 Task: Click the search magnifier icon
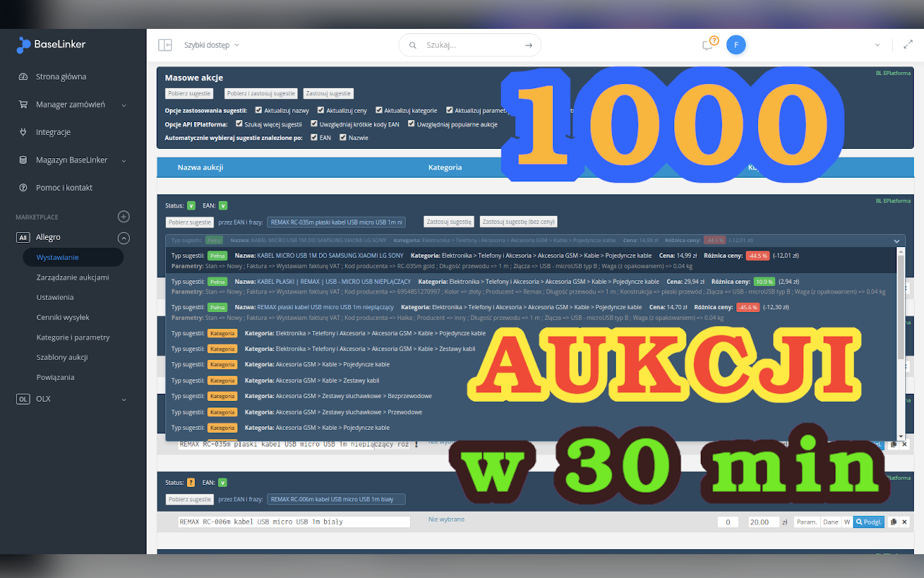(x=413, y=45)
